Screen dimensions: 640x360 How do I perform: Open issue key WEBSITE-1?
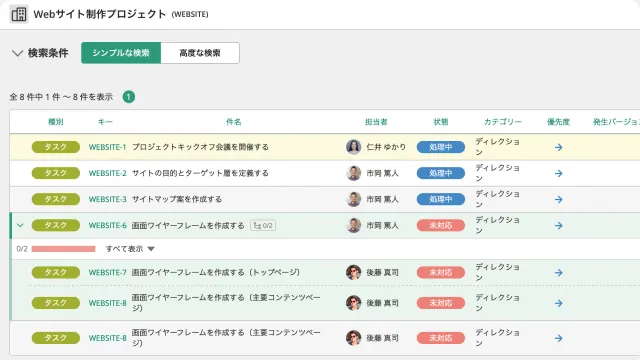click(107, 147)
